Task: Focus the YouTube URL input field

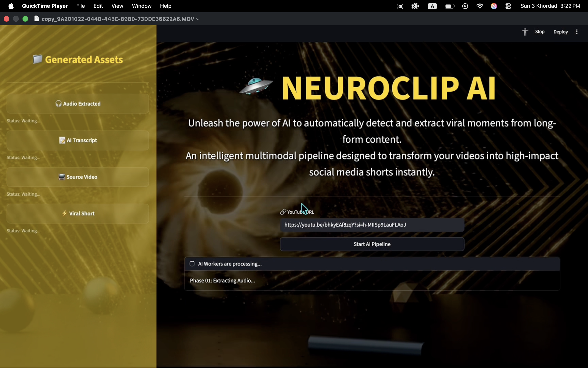Action: (372, 225)
